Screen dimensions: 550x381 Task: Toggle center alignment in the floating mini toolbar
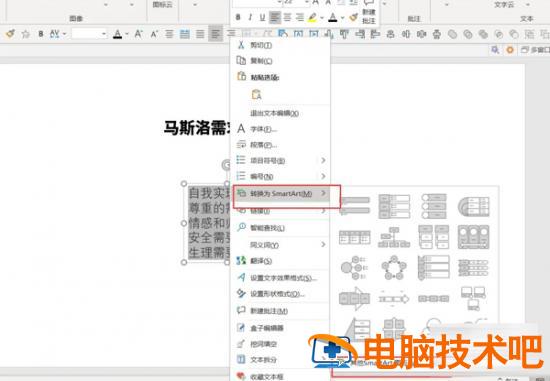click(x=287, y=17)
